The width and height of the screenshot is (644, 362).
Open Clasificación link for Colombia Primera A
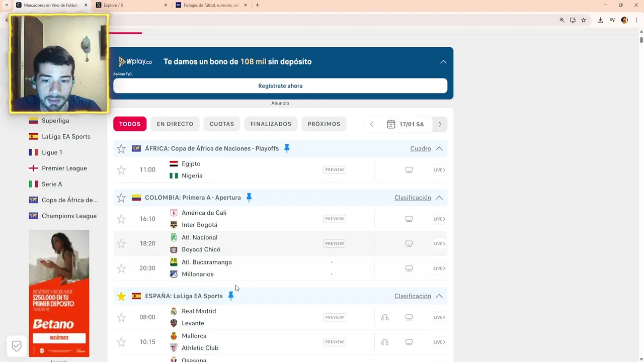tap(413, 198)
